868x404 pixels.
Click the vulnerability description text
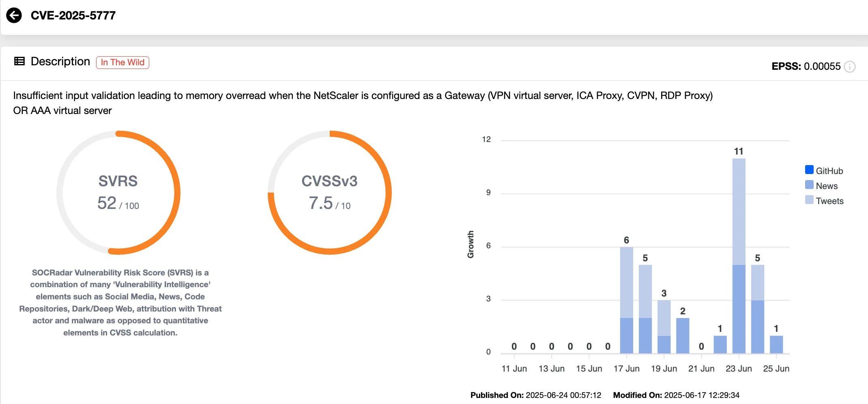click(x=363, y=103)
